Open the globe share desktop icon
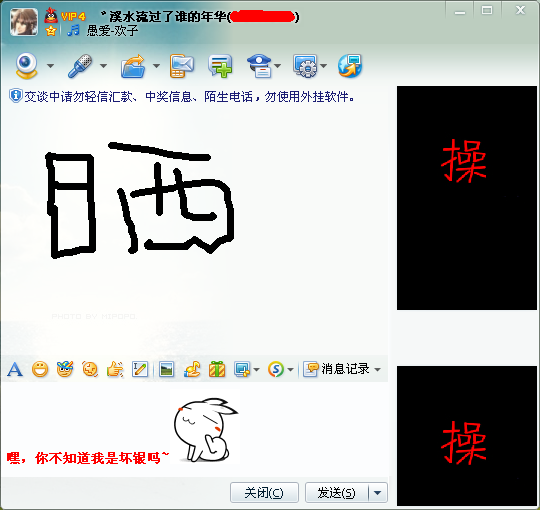The image size is (540, 510). 350,66
